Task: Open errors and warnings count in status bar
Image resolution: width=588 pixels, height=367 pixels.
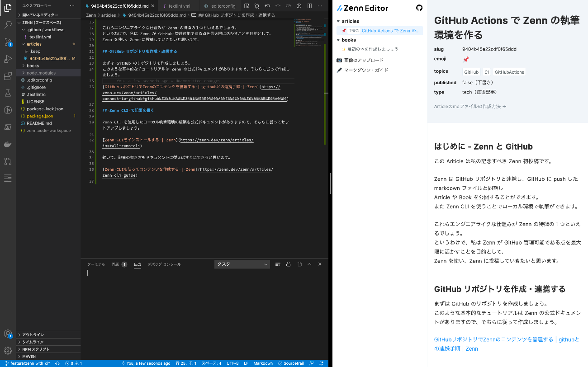Action: (x=73, y=363)
